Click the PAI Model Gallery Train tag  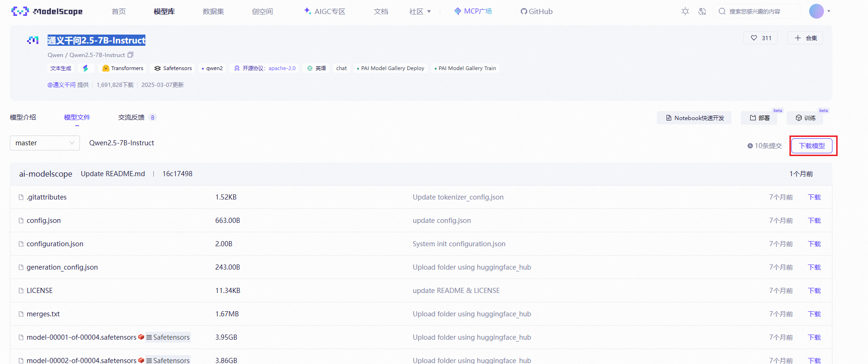tap(465, 68)
